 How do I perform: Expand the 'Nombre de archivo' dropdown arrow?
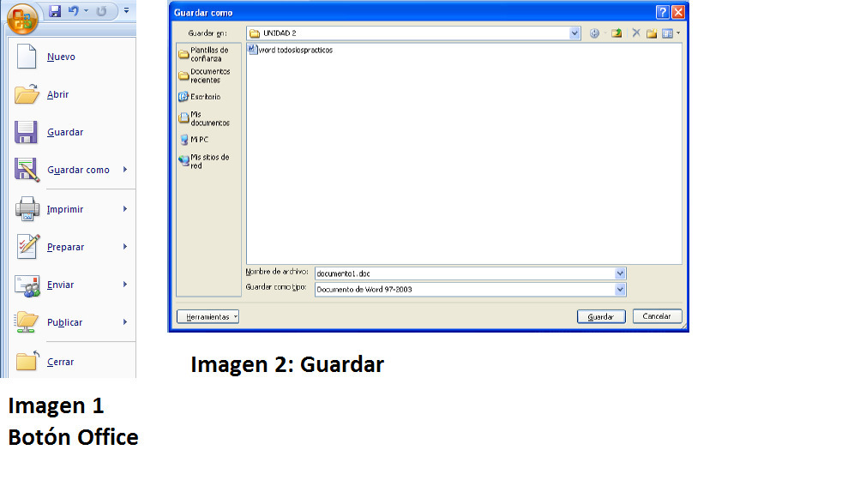[x=620, y=273]
